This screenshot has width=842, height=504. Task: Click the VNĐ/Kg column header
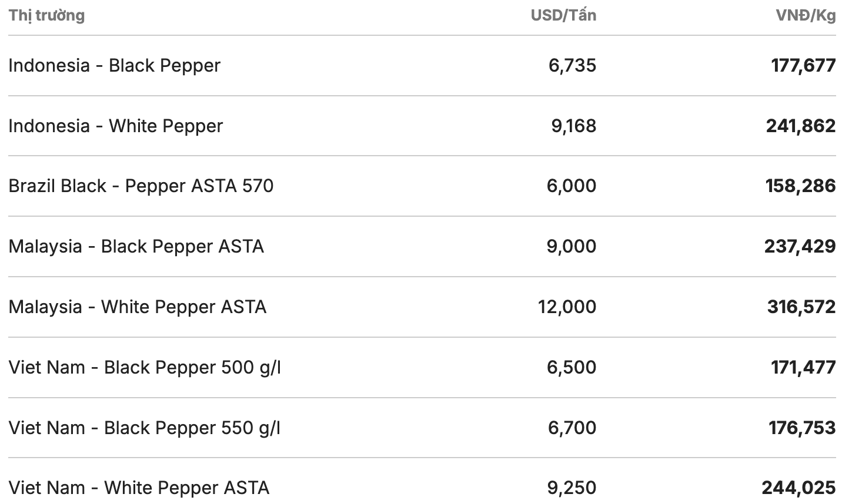[806, 15]
